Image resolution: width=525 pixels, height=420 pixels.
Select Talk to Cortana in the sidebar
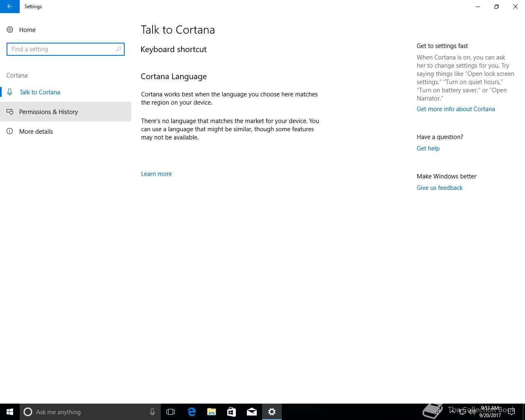[x=66, y=92]
